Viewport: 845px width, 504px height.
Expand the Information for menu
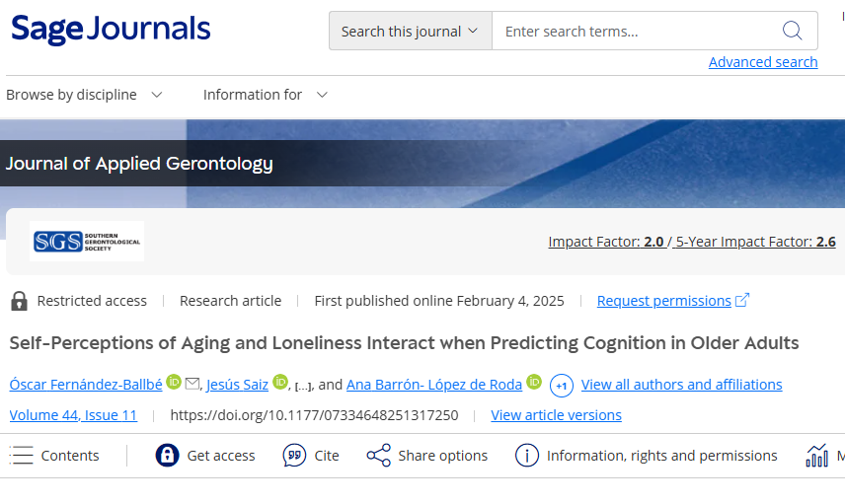click(265, 95)
